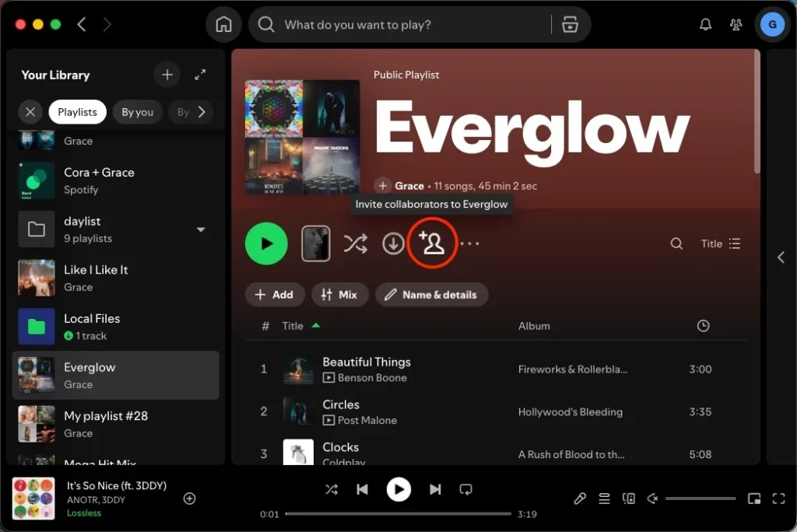Screen dimensions: 797x532
Task: Play the current track in the player bar
Action: pos(398,489)
